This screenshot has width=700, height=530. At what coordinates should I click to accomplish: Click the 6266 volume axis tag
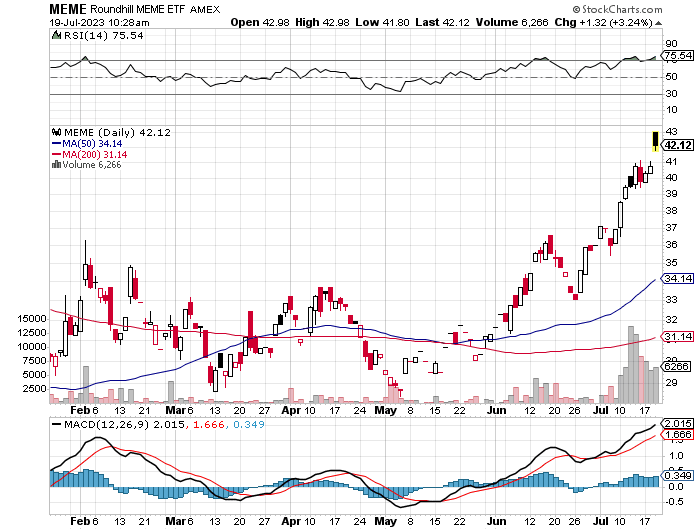677,366
